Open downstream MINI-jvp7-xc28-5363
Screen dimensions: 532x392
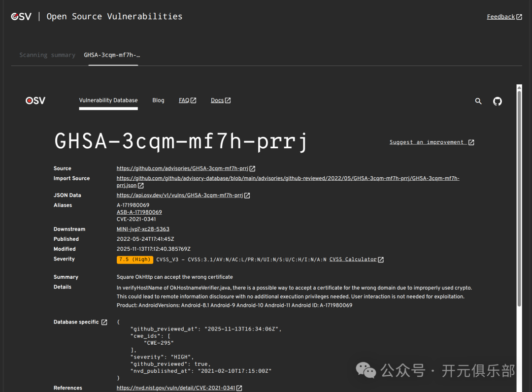click(143, 229)
